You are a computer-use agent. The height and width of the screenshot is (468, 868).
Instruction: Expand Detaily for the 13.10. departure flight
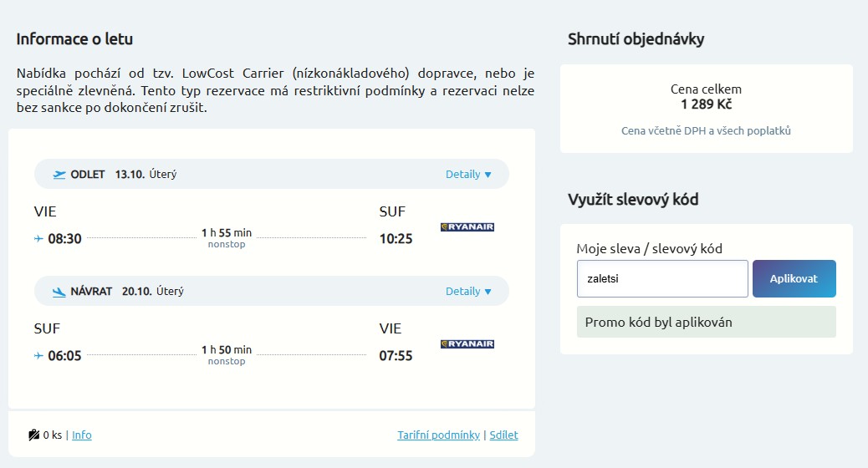point(462,175)
